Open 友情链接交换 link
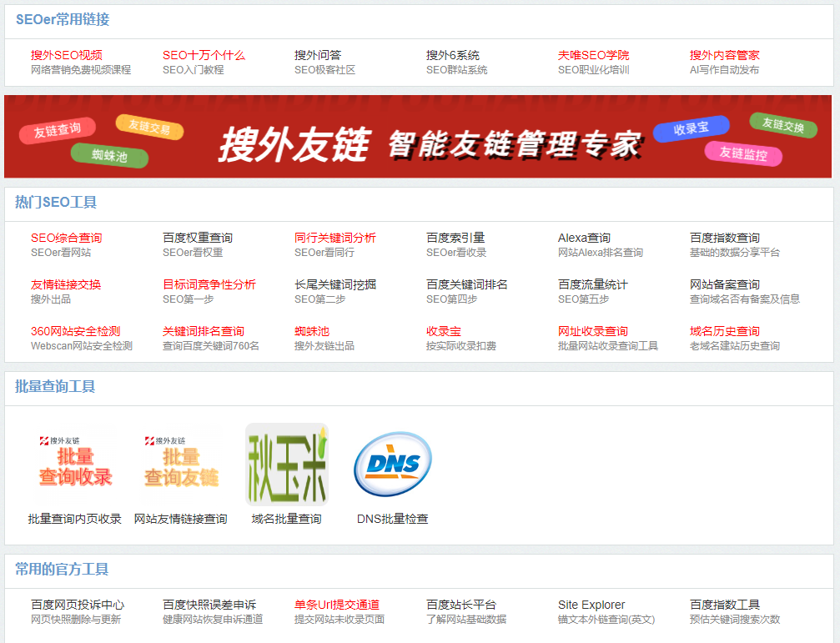The height and width of the screenshot is (643, 840). click(x=66, y=284)
